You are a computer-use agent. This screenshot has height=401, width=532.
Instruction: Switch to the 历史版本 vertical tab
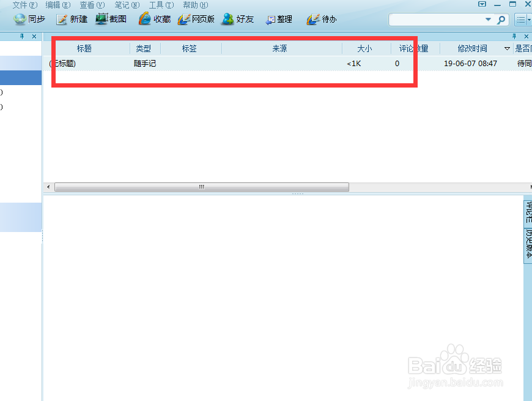pyautogui.click(x=527, y=240)
